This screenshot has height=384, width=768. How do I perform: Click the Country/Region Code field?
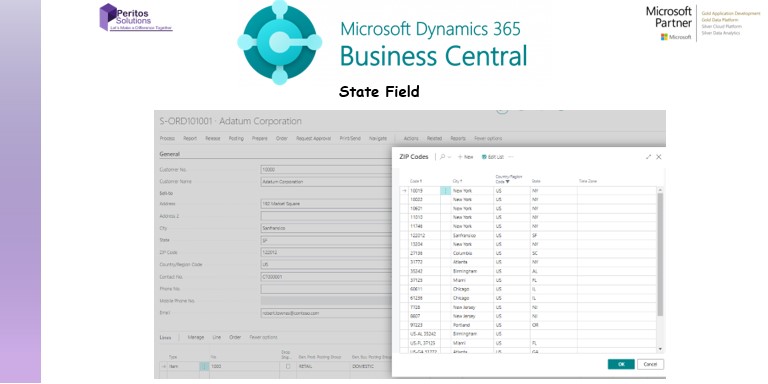click(326, 264)
